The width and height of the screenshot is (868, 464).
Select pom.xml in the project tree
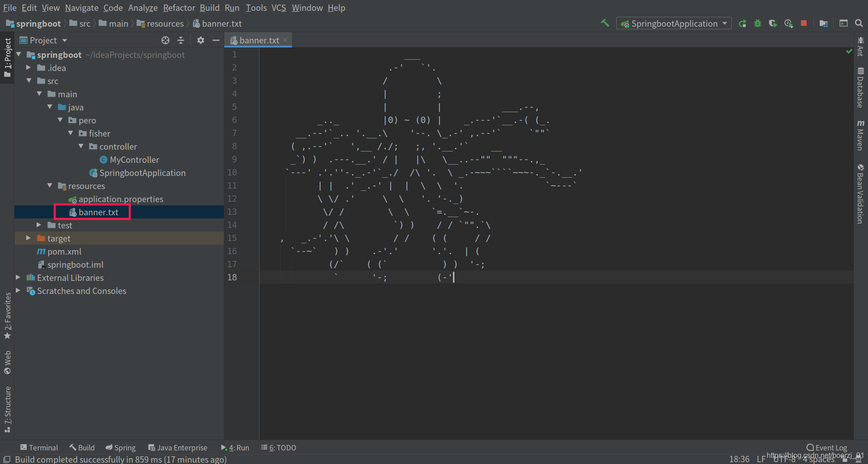point(59,251)
